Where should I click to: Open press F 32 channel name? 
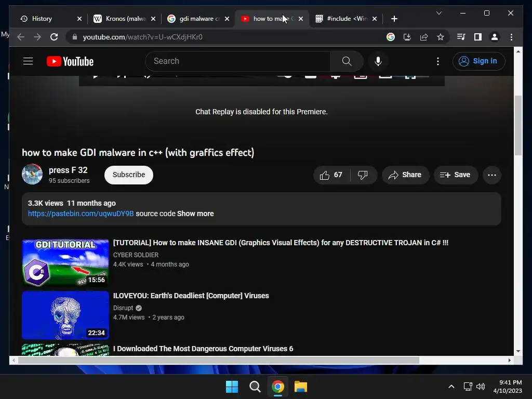tap(68, 170)
